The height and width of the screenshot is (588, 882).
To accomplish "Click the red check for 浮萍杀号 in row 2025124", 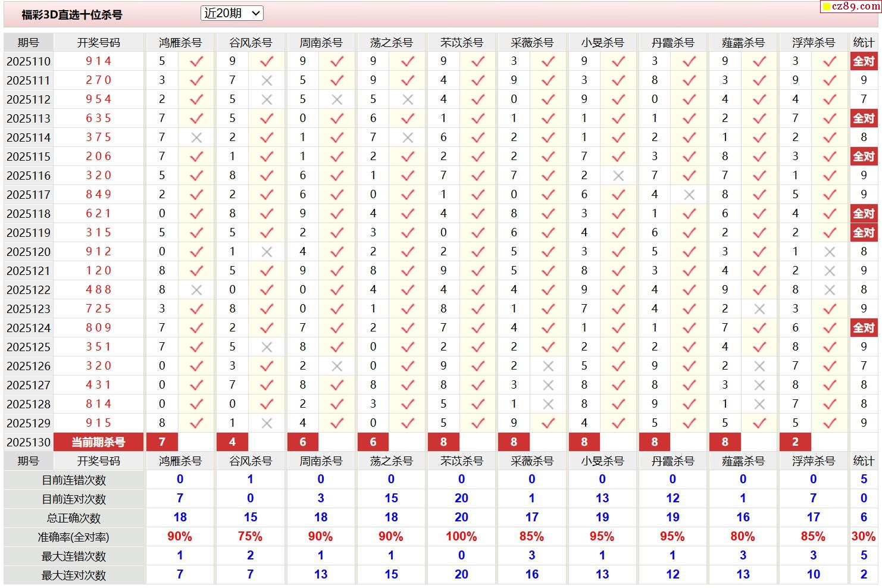I will (x=830, y=328).
